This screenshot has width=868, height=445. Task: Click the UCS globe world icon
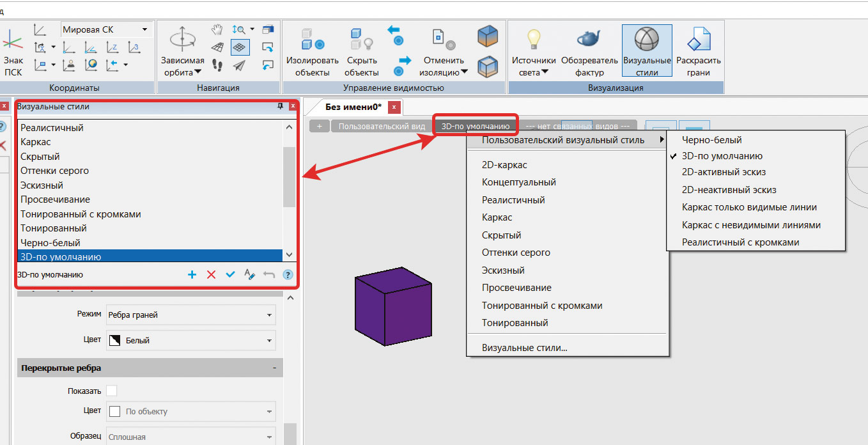click(x=91, y=65)
